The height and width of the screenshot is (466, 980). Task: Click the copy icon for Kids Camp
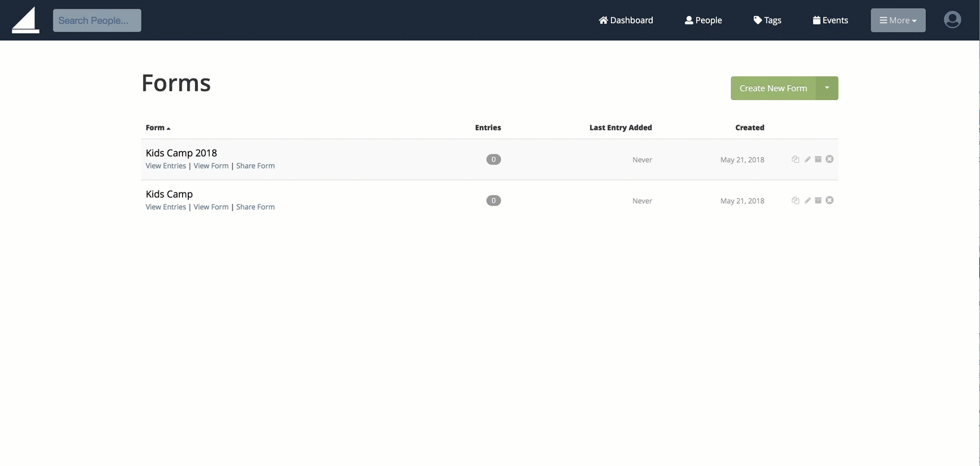click(x=795, y=200)
